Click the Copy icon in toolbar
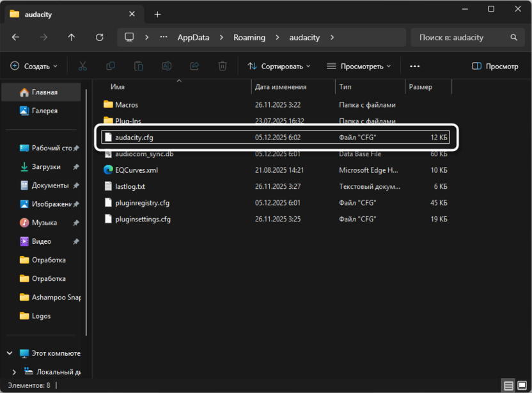Image resolution: width=532 pixels, height=393 pixels. 111,66
